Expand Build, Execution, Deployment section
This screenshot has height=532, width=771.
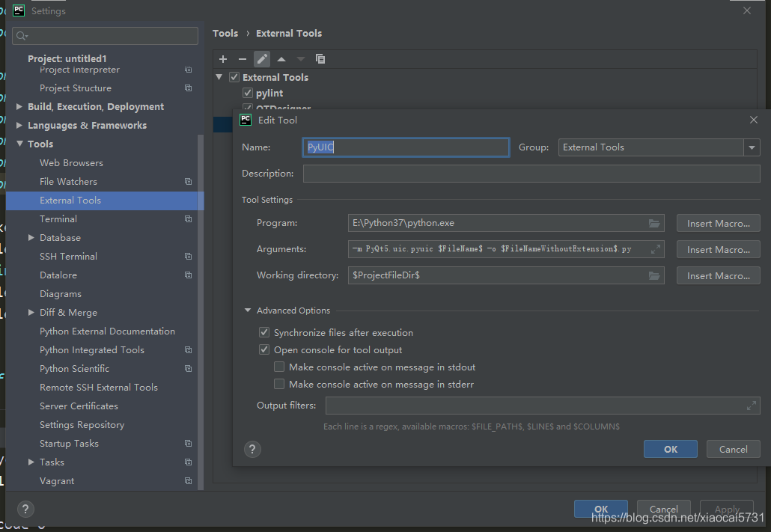click(19, 107)
